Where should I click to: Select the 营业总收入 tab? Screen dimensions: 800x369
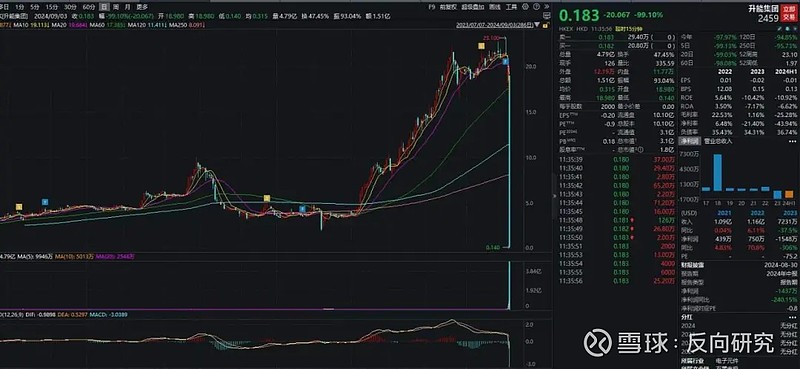(x=718, y=141)
